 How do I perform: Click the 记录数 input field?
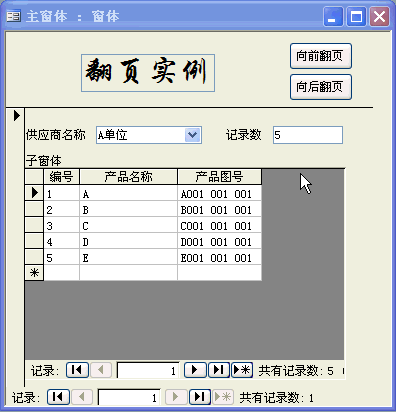308,135
